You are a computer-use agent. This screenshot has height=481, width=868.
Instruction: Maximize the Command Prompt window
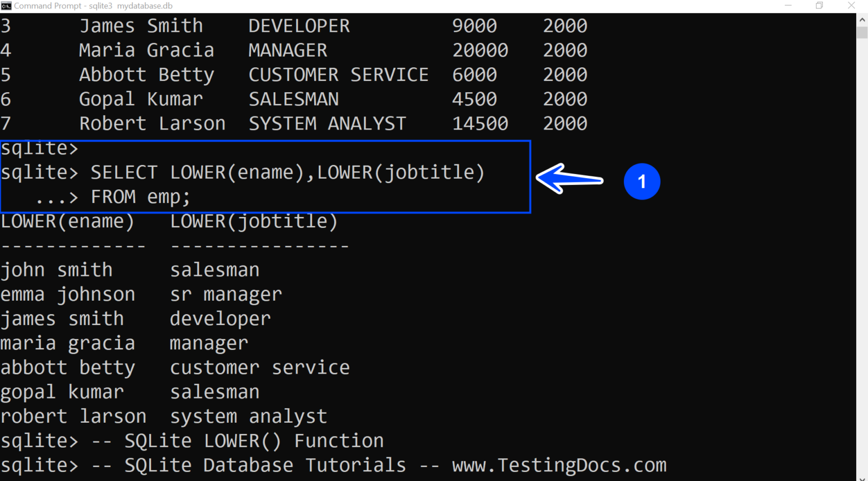coord(819,6)
